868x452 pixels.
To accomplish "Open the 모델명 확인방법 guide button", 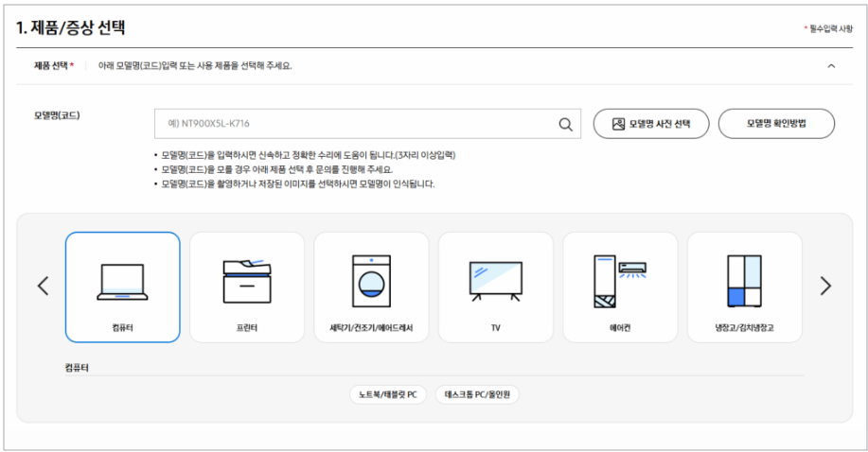I will point(776,123).
